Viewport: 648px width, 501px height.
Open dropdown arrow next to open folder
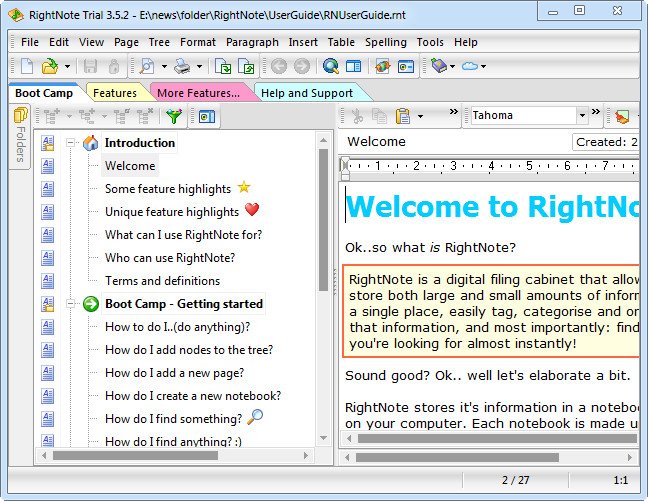pyautogui.click(x=67, y=66)
